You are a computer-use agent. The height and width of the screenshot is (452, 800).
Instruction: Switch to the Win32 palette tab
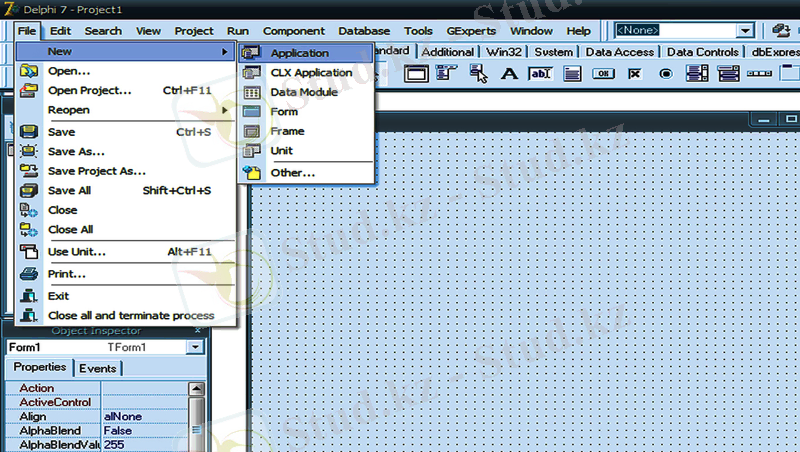[504, 52]
